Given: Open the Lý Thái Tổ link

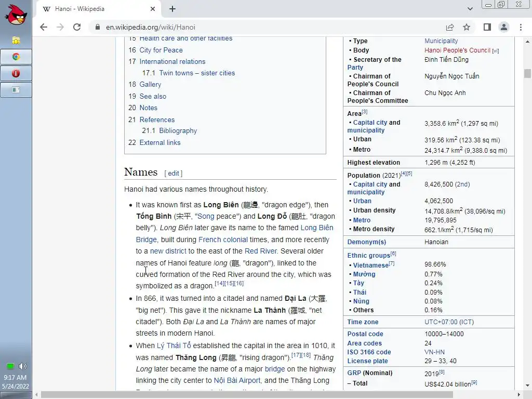Looking at the screenshot, I should click(x=174, y=345).
